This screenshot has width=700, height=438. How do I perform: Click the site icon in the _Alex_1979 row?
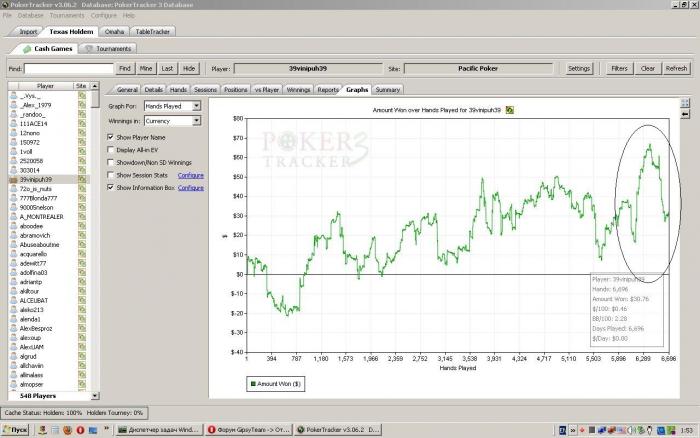[x=83, y=104]
